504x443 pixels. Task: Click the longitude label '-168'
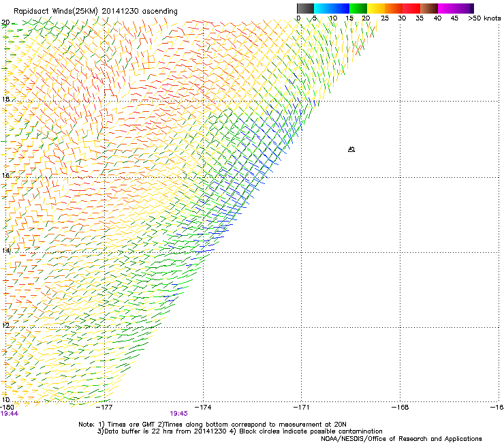tap(400, 408)
